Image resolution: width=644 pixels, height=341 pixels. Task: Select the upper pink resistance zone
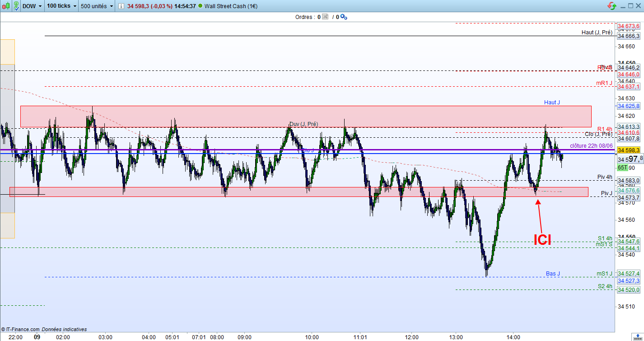[x=306, y=117]
